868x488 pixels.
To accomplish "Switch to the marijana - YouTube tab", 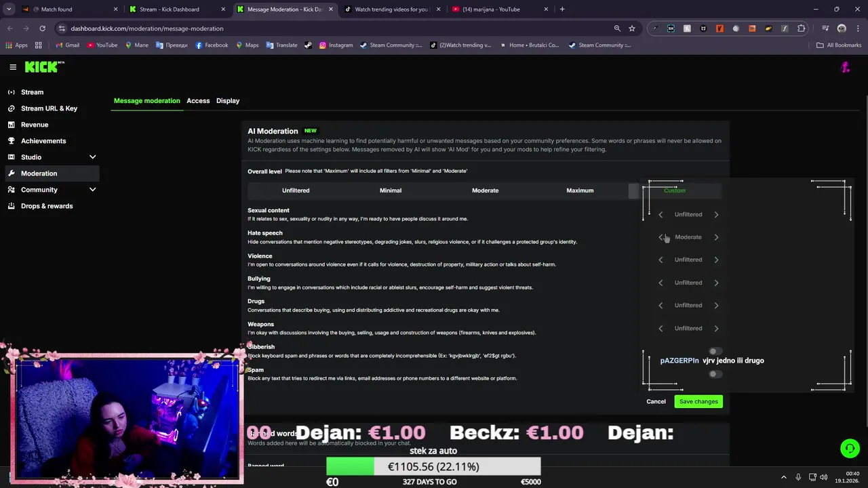I will point(501,9).
